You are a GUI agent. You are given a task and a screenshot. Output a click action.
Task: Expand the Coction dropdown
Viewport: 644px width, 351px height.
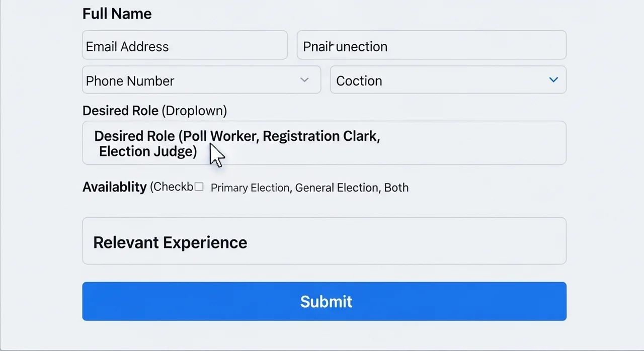pos(448,80)
